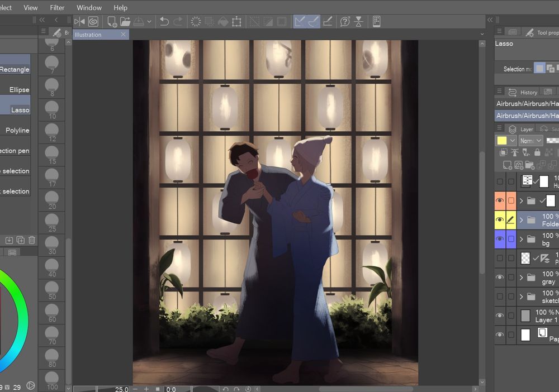
Task: Open the palette color dropdown arrow
Action: 512,141
